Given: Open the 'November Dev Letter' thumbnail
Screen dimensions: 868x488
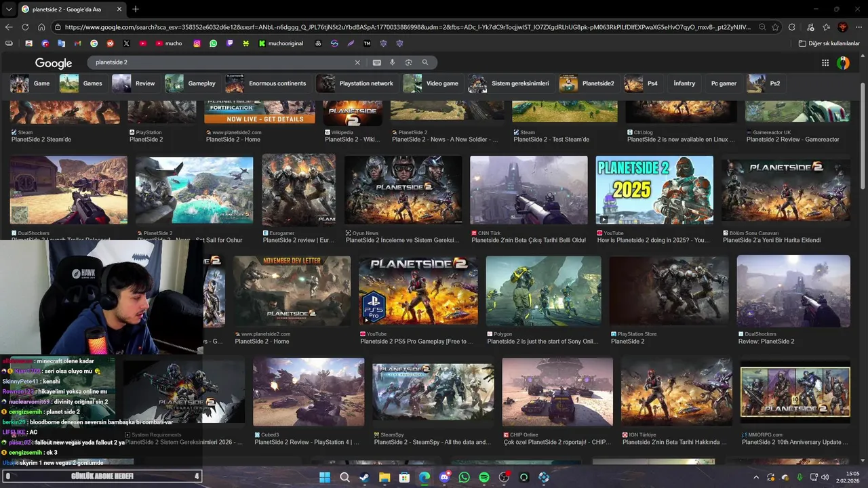Looking at the screenshot, I should (292, 291).
